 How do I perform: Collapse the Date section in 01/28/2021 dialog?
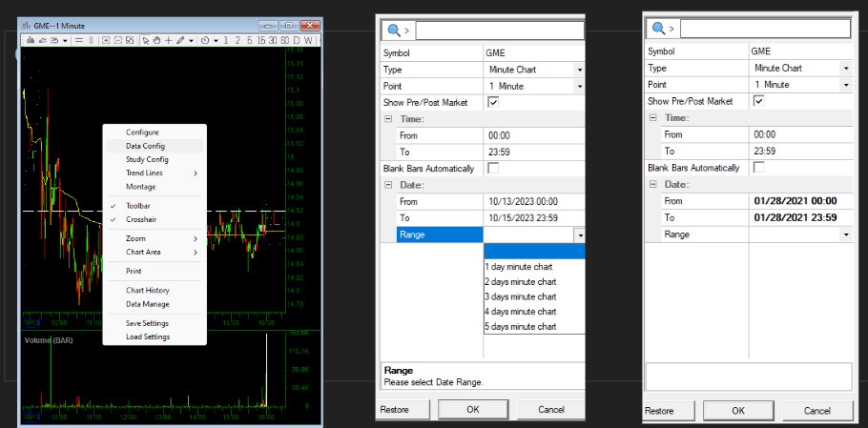653,184
